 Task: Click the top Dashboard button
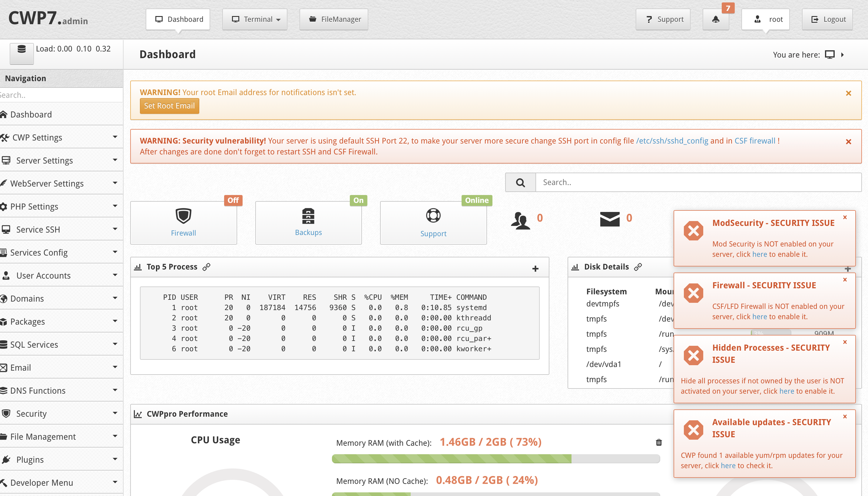click(178, 19)
